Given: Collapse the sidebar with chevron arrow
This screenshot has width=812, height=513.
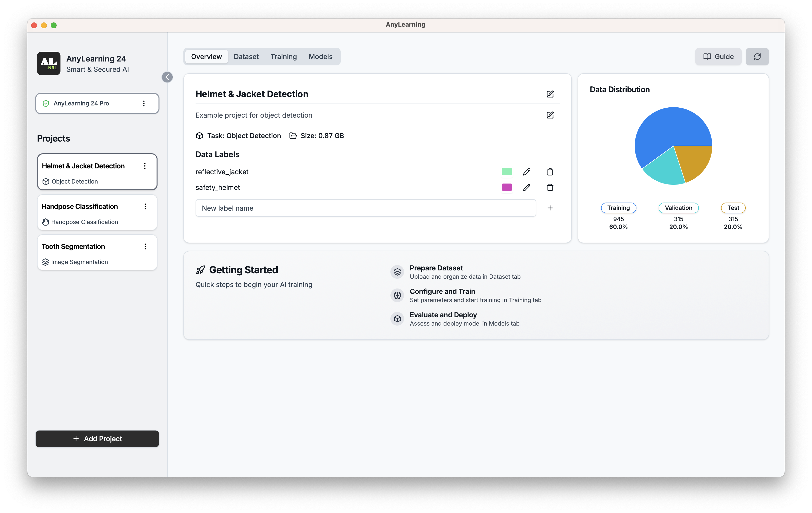Looking at the screenshot, I should pyautogui.click(x=167, y=77).
